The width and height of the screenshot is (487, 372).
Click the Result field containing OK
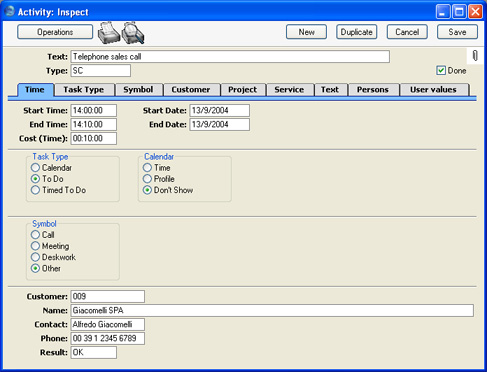tap(94, 352)
